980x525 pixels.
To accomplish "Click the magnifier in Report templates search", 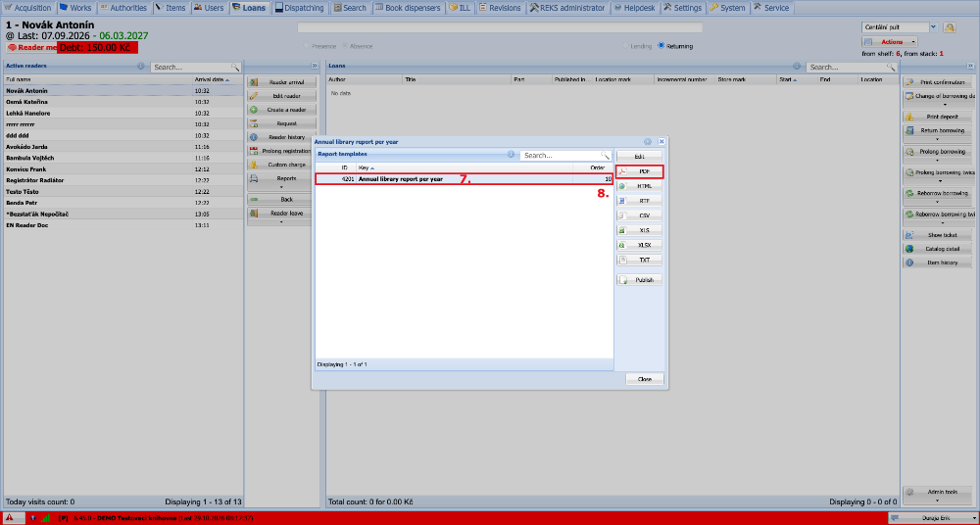I will point(605,155).
